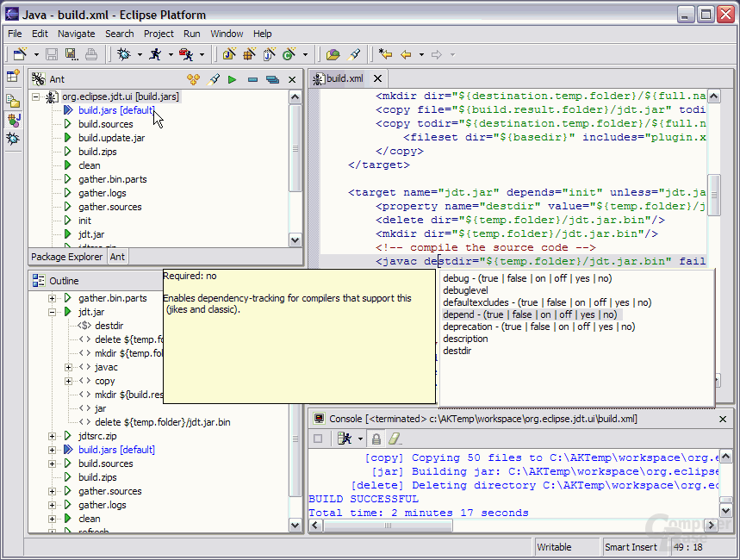Click the New Java Project icon

click(x=229, y=54)
